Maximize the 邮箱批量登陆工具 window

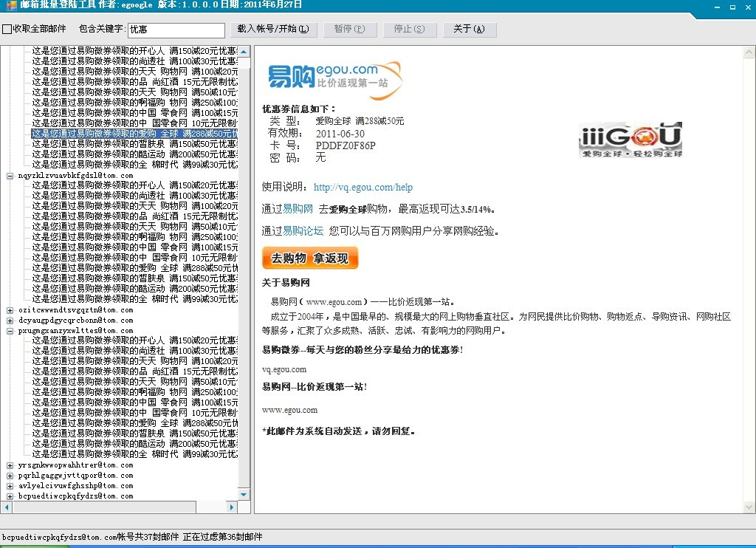point(733,7)
